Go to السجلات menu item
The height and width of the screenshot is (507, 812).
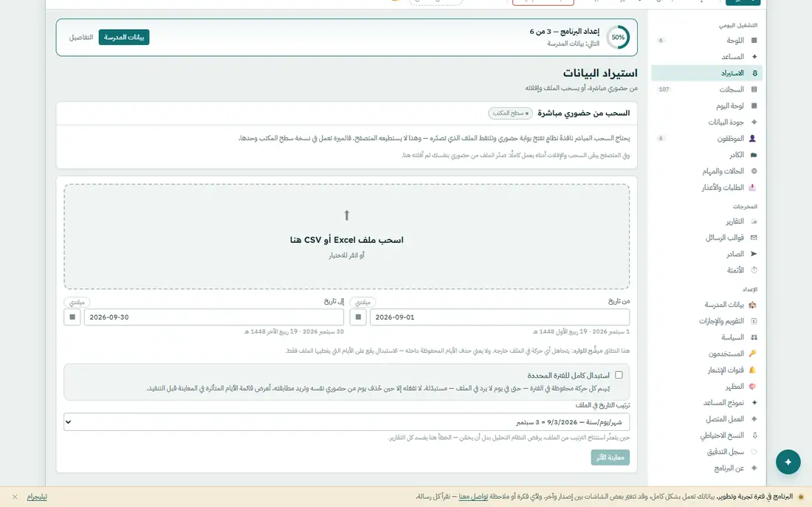tap(706, 89)
